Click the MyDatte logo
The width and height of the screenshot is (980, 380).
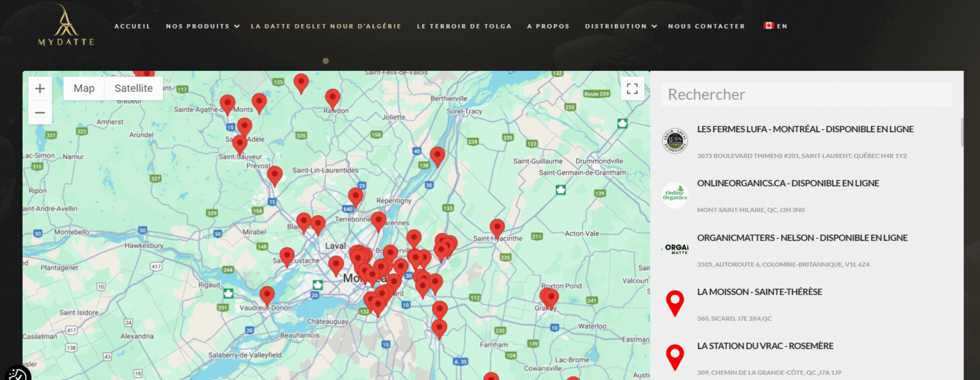tap(66, 26)
